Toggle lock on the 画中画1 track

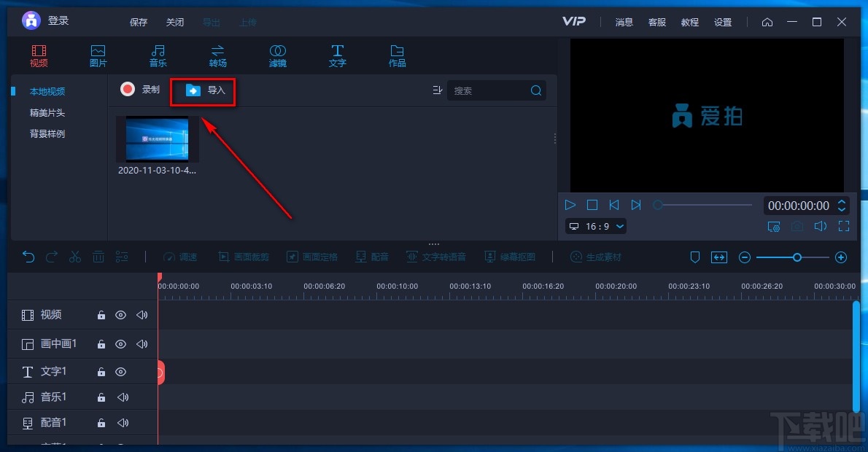tap(101, 344)
